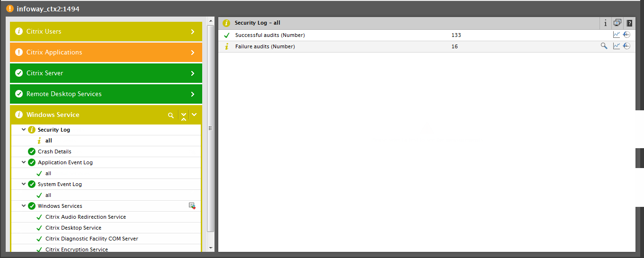Expand the Citrix Users layer arrow
This screenshot has height=258, width=644.
(193, 32)
